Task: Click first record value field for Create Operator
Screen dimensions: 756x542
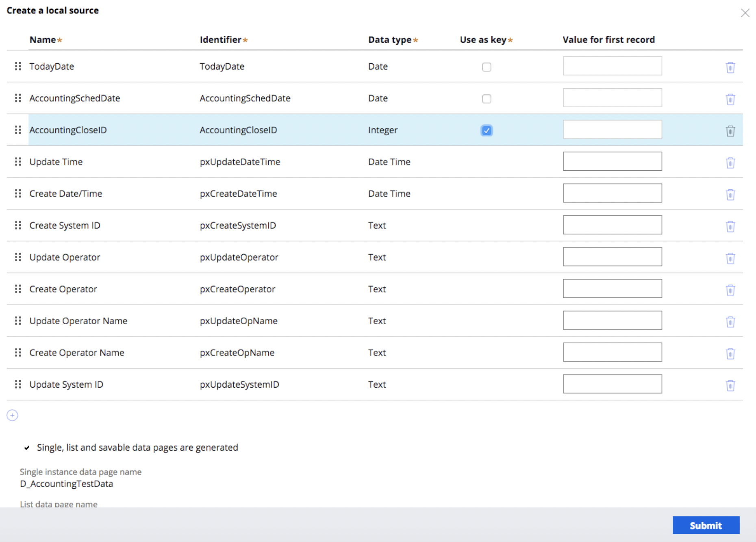Action: (x=612, y=288)
